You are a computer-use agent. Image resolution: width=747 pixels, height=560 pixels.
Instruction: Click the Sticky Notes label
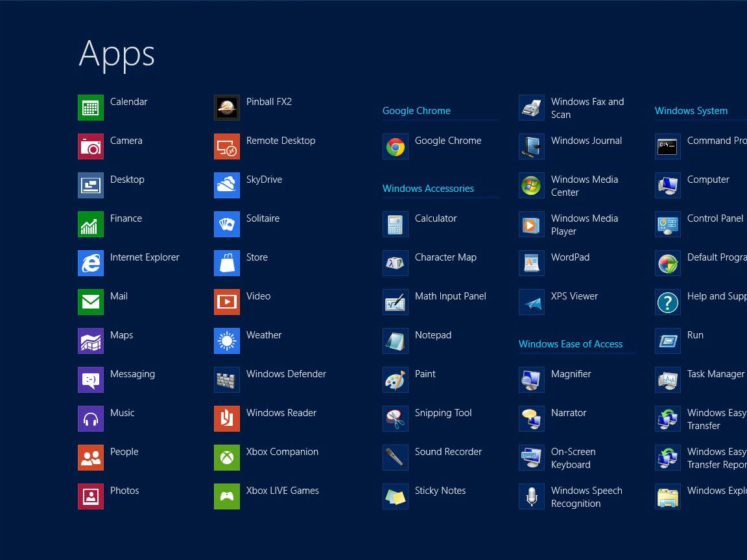point(440,491)
